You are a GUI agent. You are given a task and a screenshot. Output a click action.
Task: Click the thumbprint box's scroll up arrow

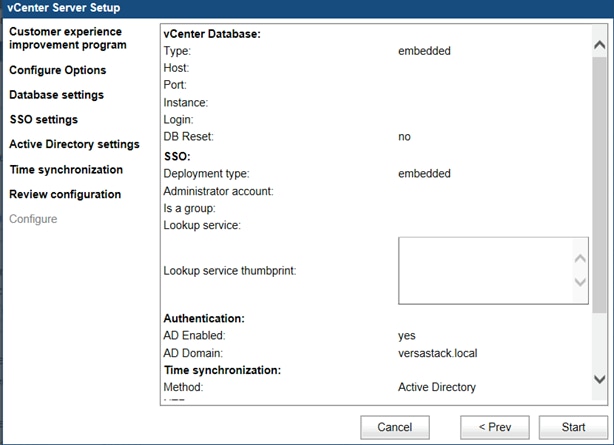point(581,258)
